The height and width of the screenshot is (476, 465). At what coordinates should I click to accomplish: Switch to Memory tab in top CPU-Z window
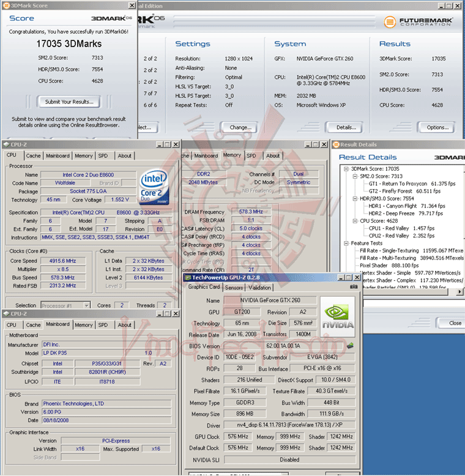83,156
